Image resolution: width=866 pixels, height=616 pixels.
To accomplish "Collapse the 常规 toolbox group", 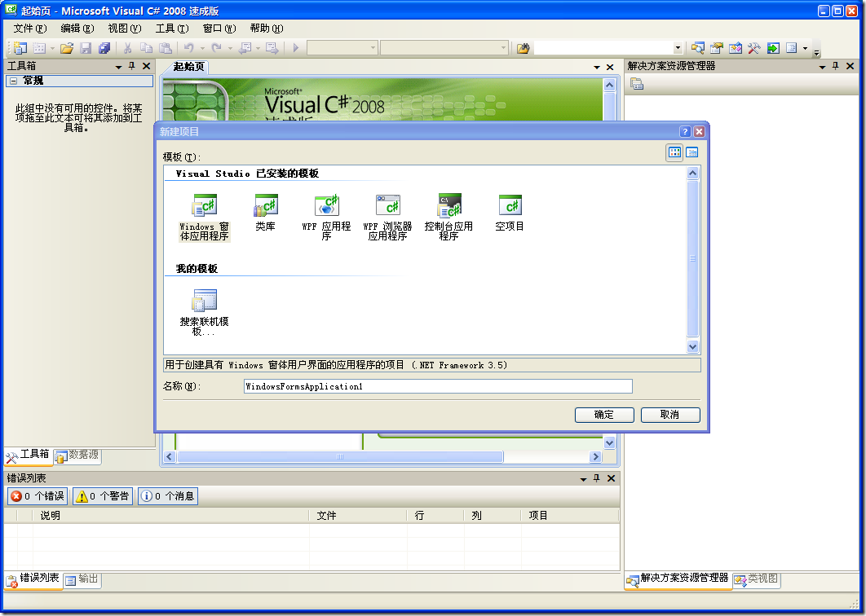I will [x=13, y=81].
